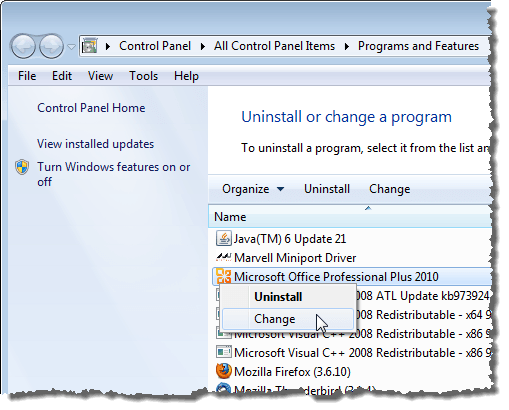Viewport: 509px width, 410px height.
Task: Select the Redistributable - x64 entry
Action: pyautogui.click(x=424, y=315)
